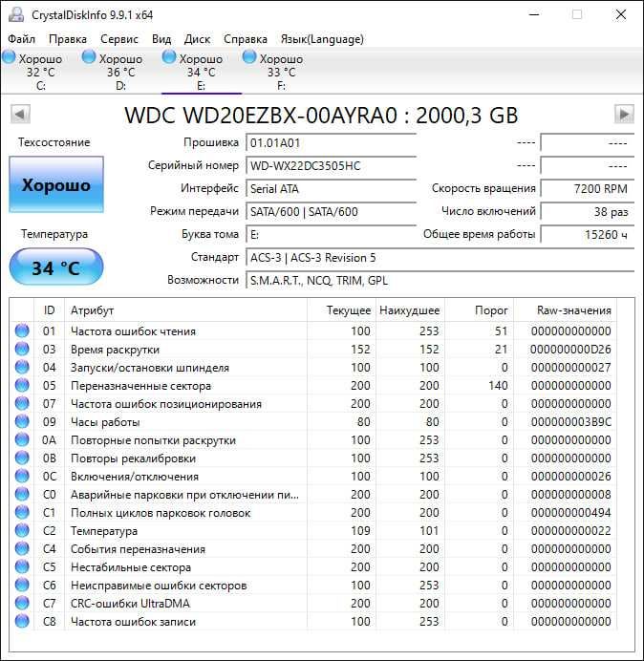Click status orb of attribute 04 row
This screenshot has height=661, width=644.
tap(22, 367)
